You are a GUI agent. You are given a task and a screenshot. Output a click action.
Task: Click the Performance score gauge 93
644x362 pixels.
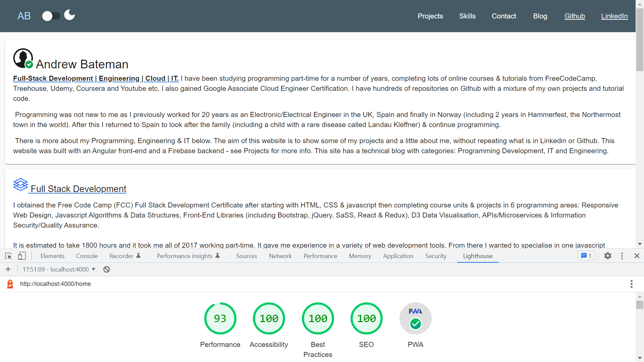[220, 318]
